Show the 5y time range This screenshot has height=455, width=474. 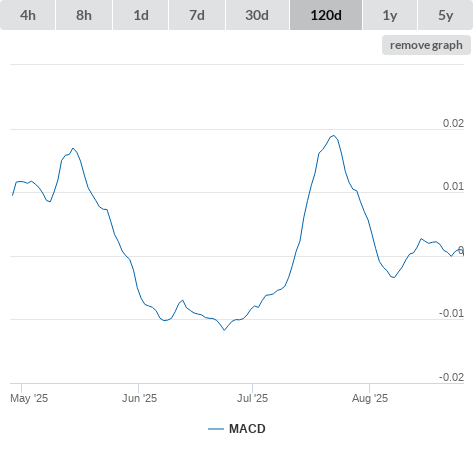446,15
